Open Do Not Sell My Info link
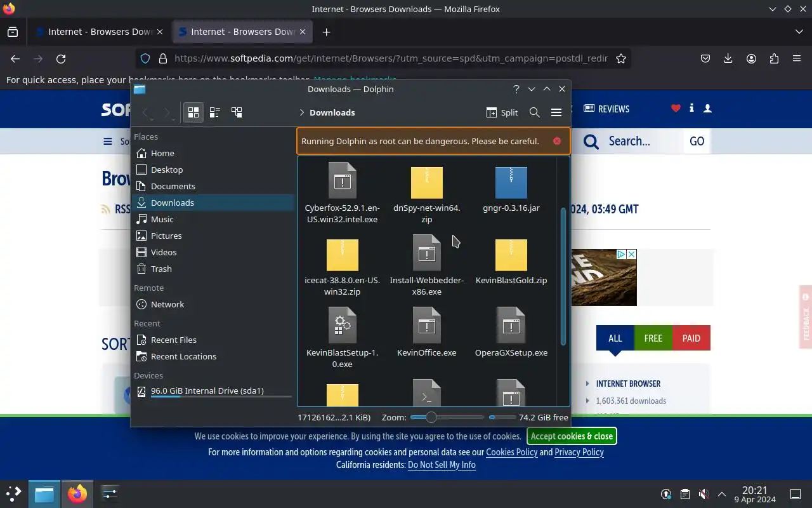 pos(442,465)
